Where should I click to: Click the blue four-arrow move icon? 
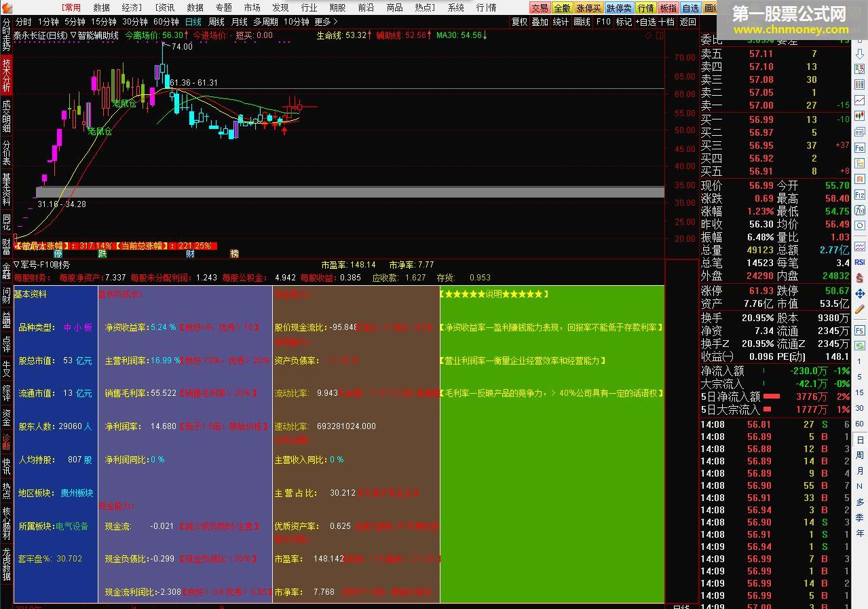tap(860, 293)
